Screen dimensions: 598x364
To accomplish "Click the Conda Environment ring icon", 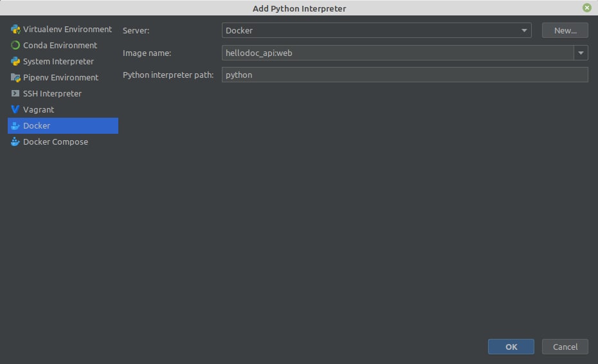I will tap(15, 46).
